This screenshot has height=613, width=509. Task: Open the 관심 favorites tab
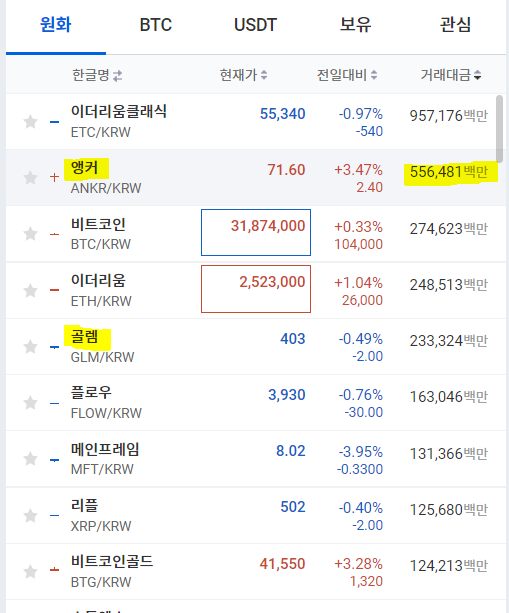coord(455,25)
